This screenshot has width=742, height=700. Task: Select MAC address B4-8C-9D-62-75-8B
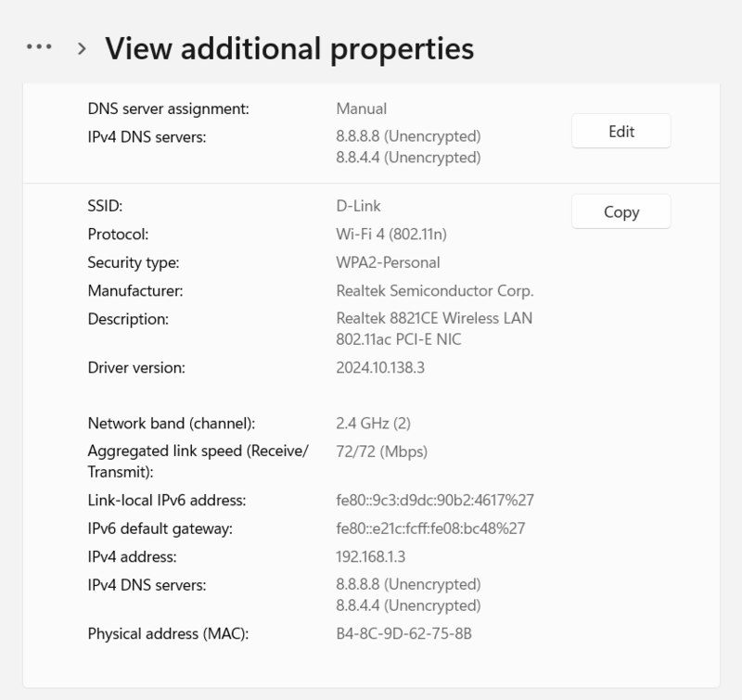[x=403, y=634]
